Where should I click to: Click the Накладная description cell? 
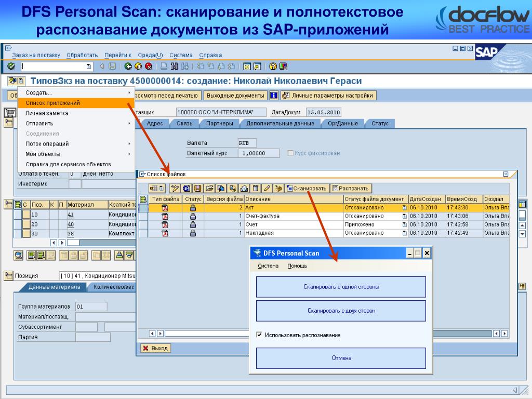294,233
